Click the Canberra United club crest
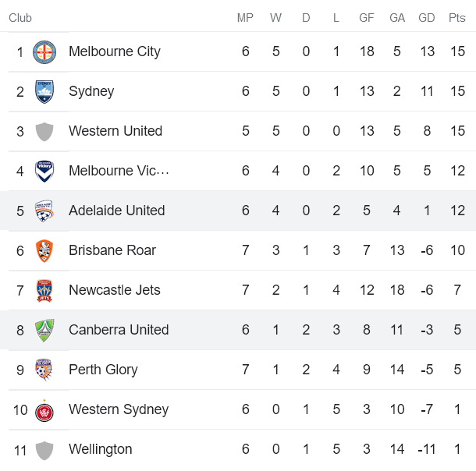Screen dimensions: 476x471 (44, 331)
